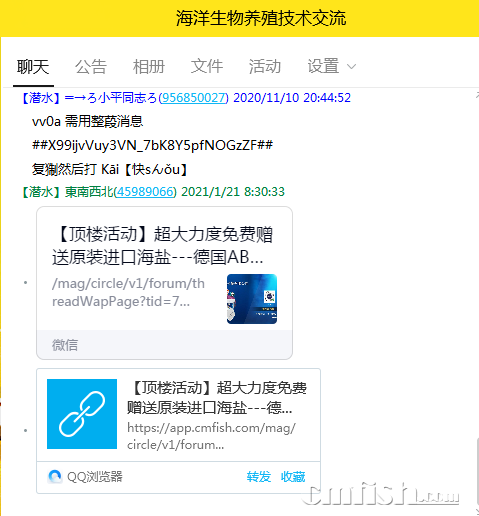Open the 活动 tab
This screenshot has width=479, height=516.
265,66
